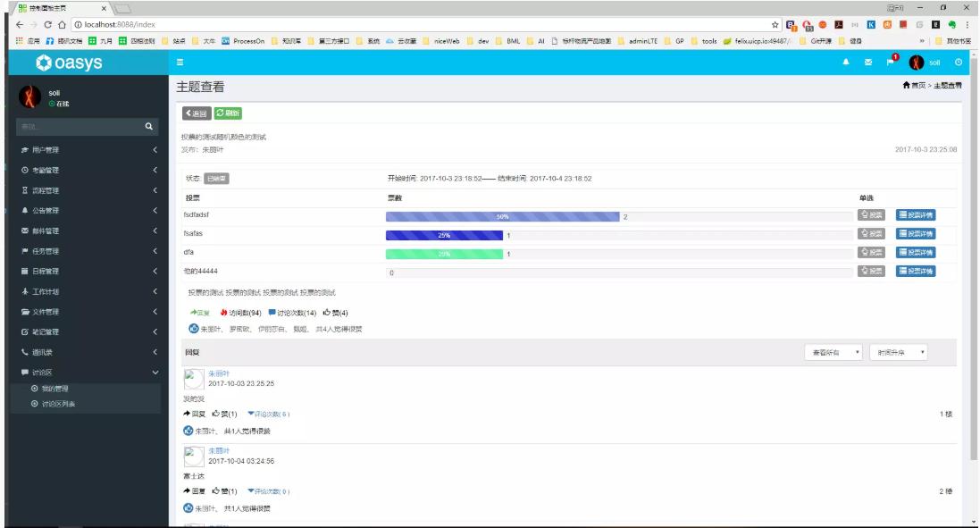Cast a vote for option fsdfadsf

[871, 214]
